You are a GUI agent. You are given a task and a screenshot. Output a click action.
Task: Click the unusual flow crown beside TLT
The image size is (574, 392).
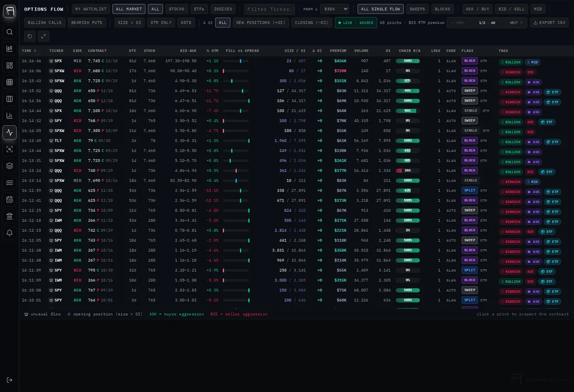point(51,140)
